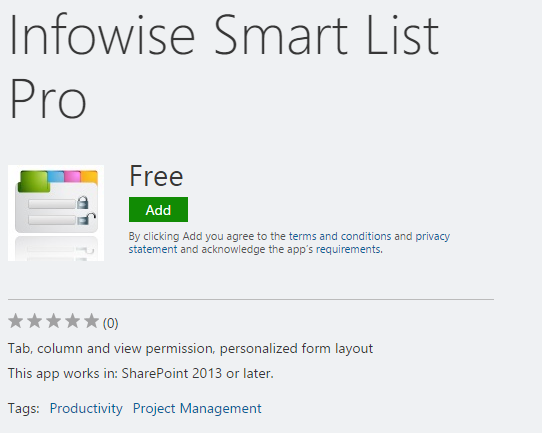
Task: Click the review count (0)
Action: click(x=111, y=323)
